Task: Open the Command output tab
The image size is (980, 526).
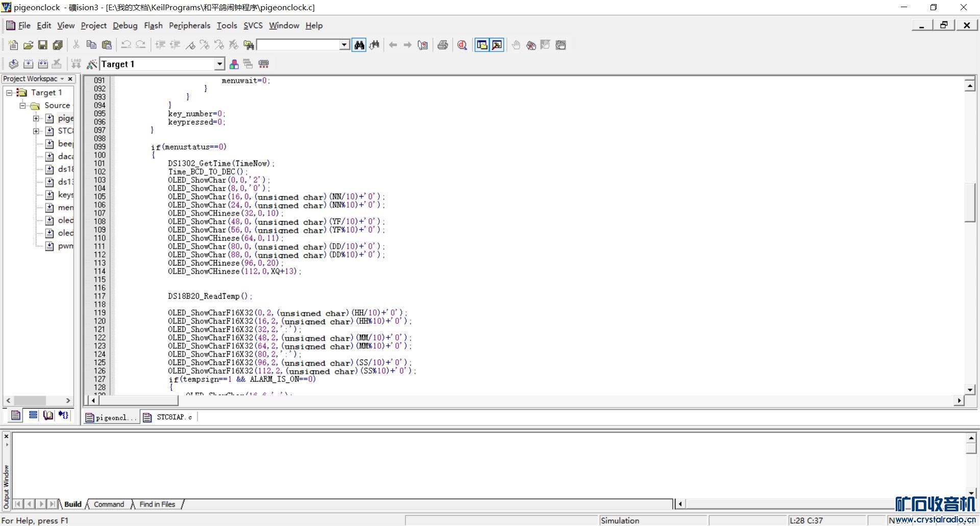Action: pos(109,504)
